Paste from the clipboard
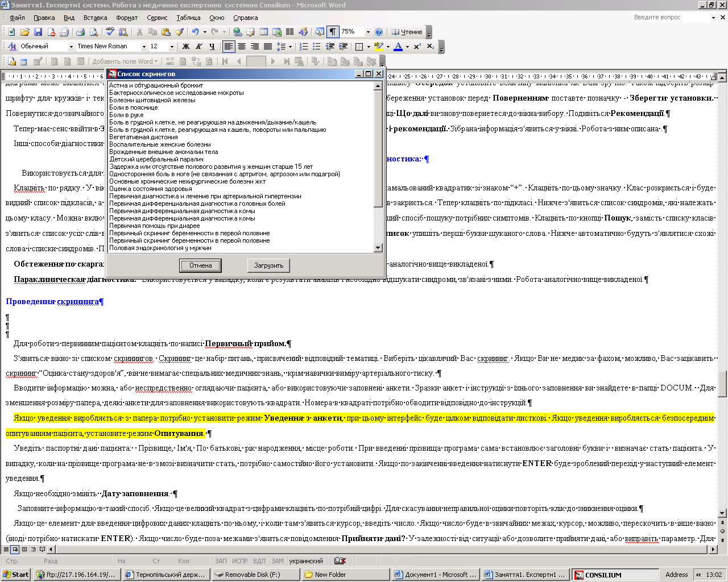Screen dimensions: 728x582 coord(166,32)
